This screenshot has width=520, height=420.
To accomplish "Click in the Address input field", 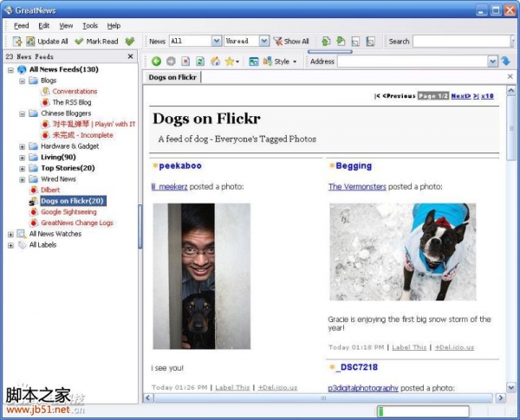I will [x=413, y=61].
